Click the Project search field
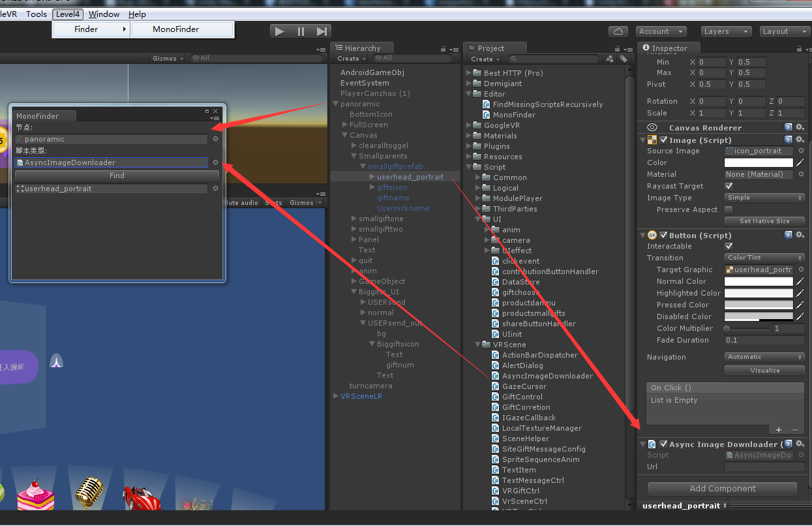The image size is (812, 526). 554,59
